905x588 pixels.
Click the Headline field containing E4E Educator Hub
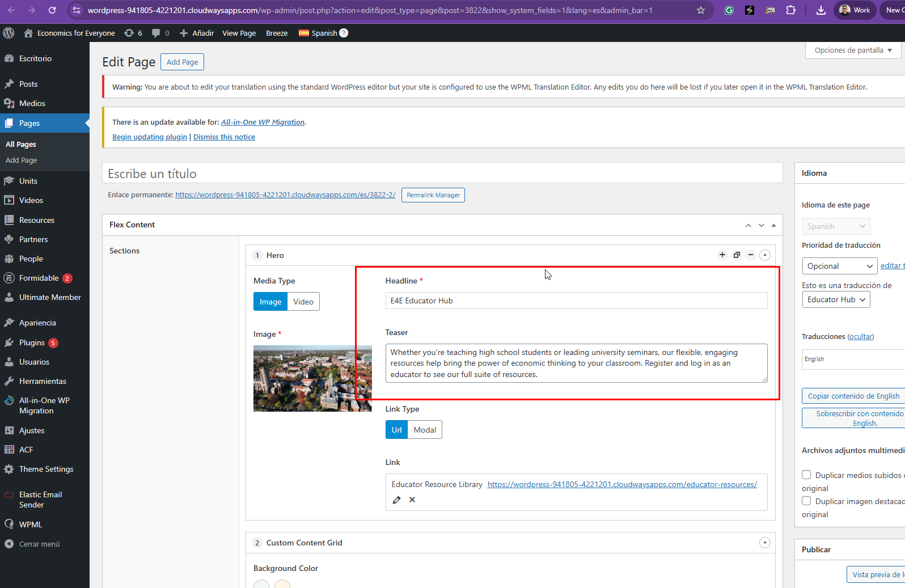[576, 301]
